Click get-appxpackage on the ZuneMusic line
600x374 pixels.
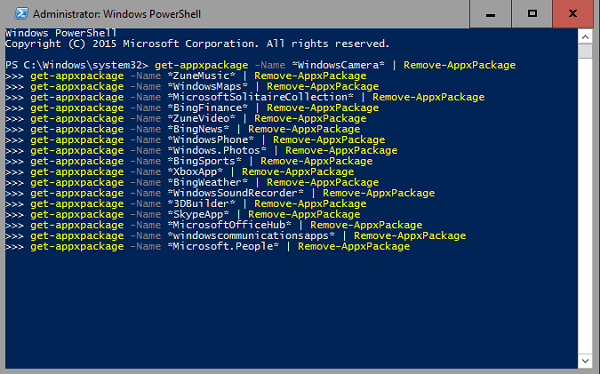pos(77,76)
